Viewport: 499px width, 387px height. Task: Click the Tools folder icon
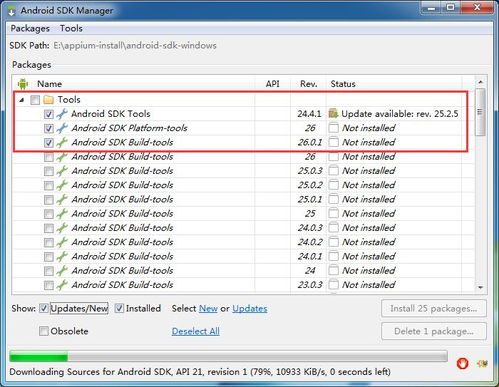pos(49,99)
